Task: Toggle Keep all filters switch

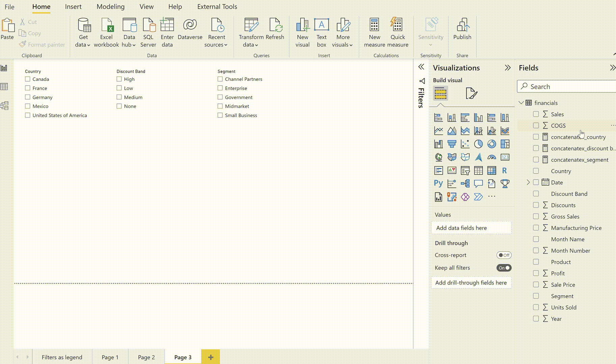Action: click(504, 268)
